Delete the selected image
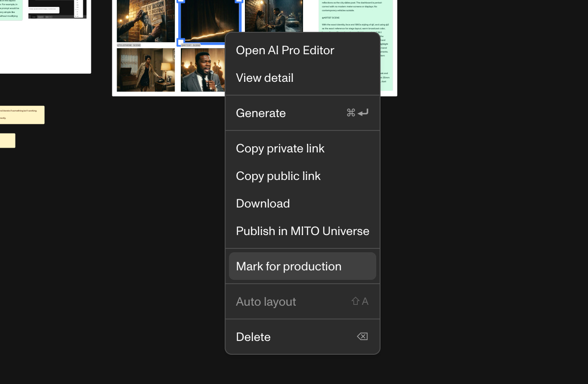 (x=302, y=337)
